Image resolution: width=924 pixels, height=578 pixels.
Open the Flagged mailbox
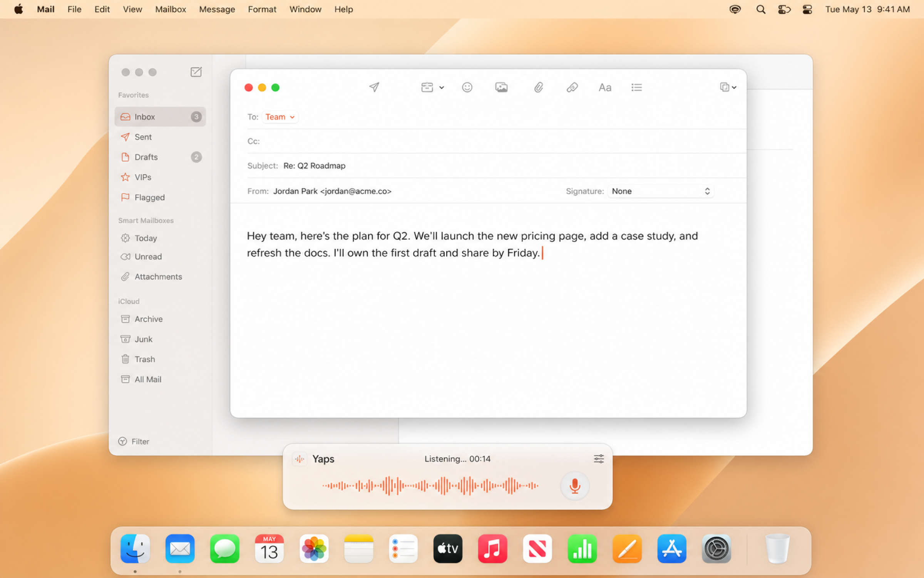[160, 197]
